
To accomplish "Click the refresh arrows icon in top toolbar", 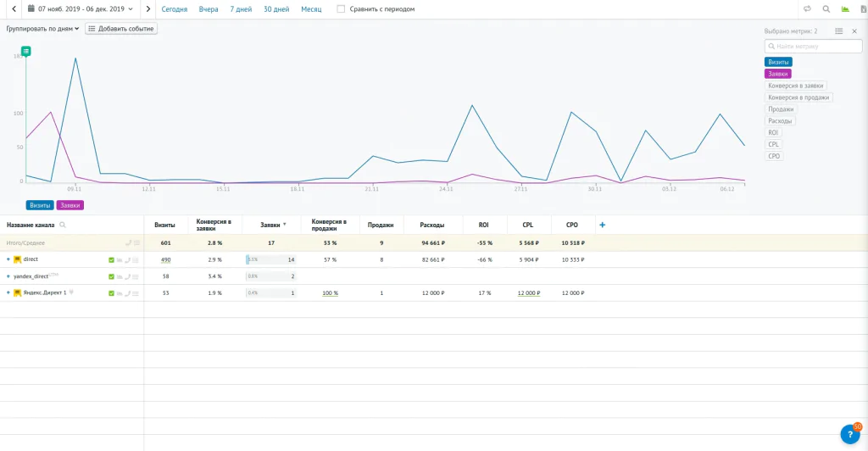I will click(807, 8).
